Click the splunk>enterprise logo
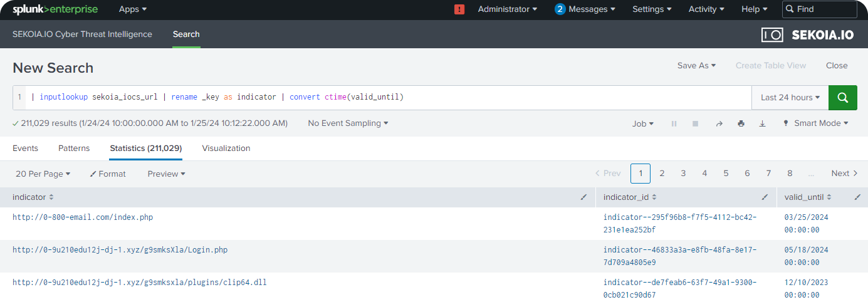This screenshot has height=302, width=868. [56, 9]
